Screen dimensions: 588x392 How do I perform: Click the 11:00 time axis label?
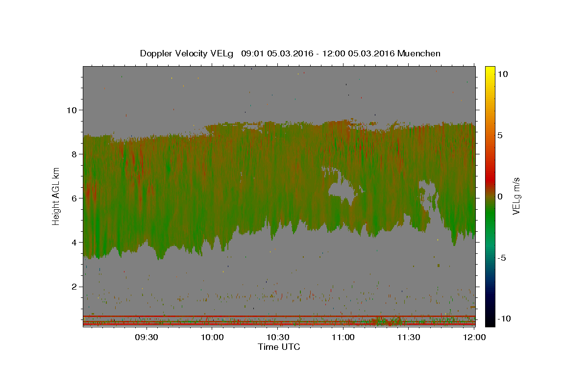click(x=343, y=337)
